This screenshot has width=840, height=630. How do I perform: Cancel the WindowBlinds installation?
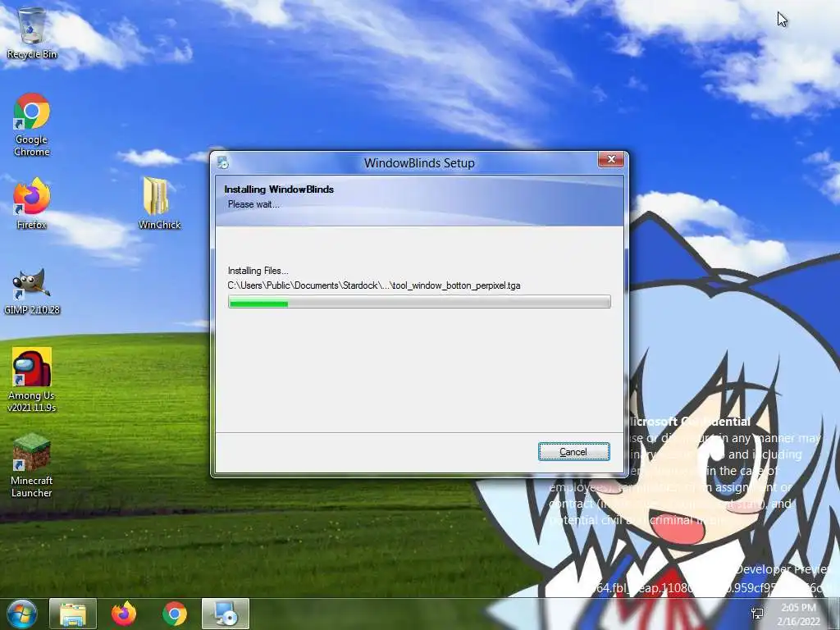coord(573,452)
